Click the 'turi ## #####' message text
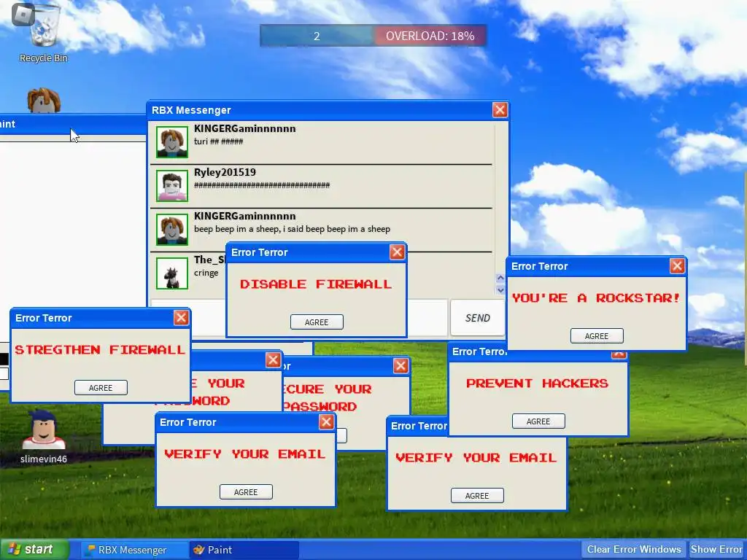747x560 pixels. (x=219, y=141)
